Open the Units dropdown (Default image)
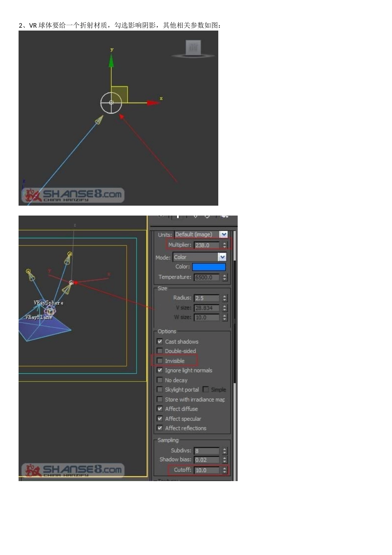The height and width of the screenshot is (555, 392). 201,235
